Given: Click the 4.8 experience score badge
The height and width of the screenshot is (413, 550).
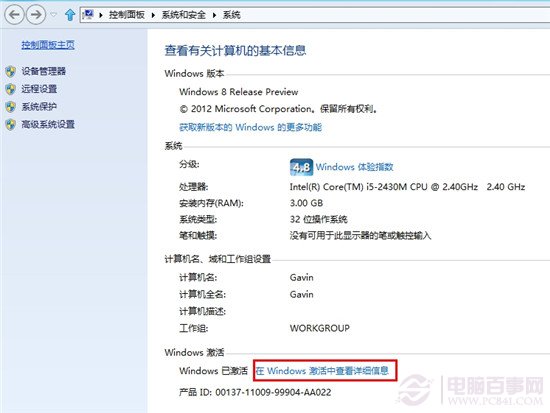Looking at the screenshot, I should [301, 167].
